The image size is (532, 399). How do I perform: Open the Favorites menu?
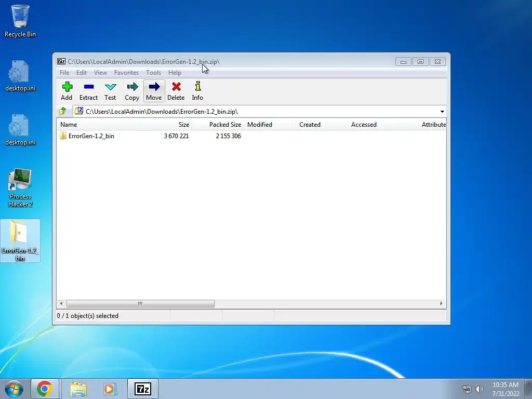click(127, 73)
